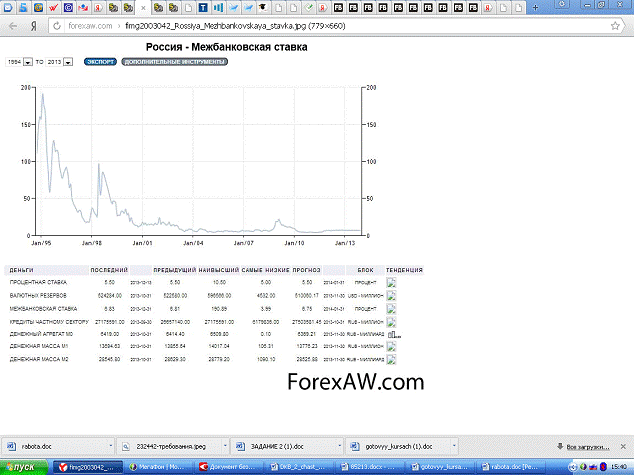Click the language flag tray icon

click(x=593, y=467)
